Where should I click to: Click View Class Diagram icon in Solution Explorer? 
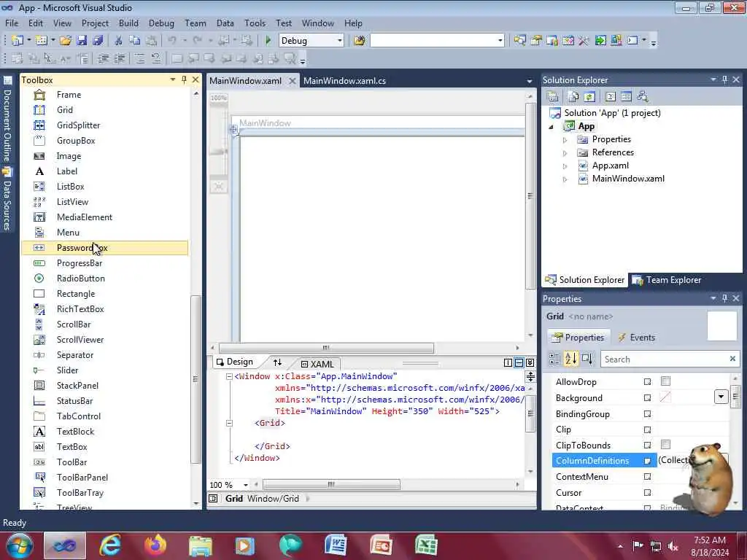click(x=643, y=97)
